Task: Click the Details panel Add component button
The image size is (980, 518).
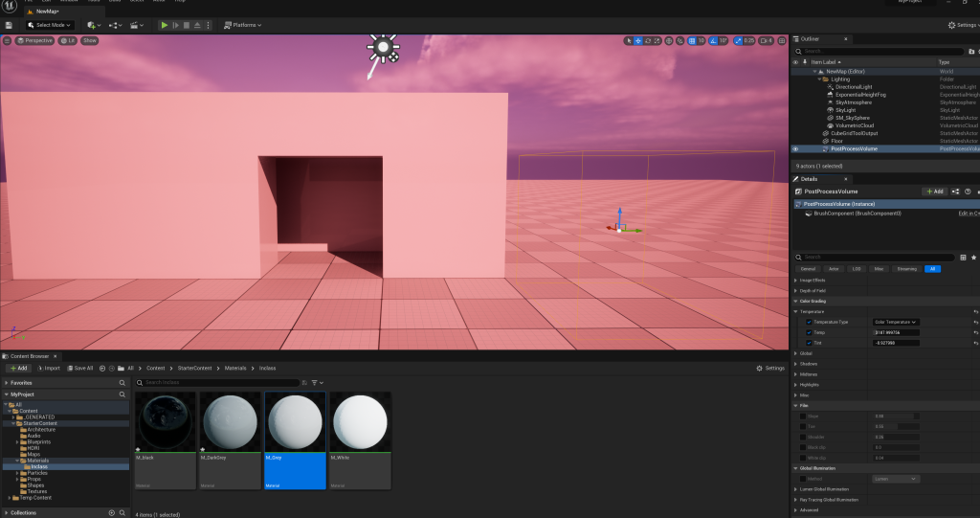Action: coord(935,191)
